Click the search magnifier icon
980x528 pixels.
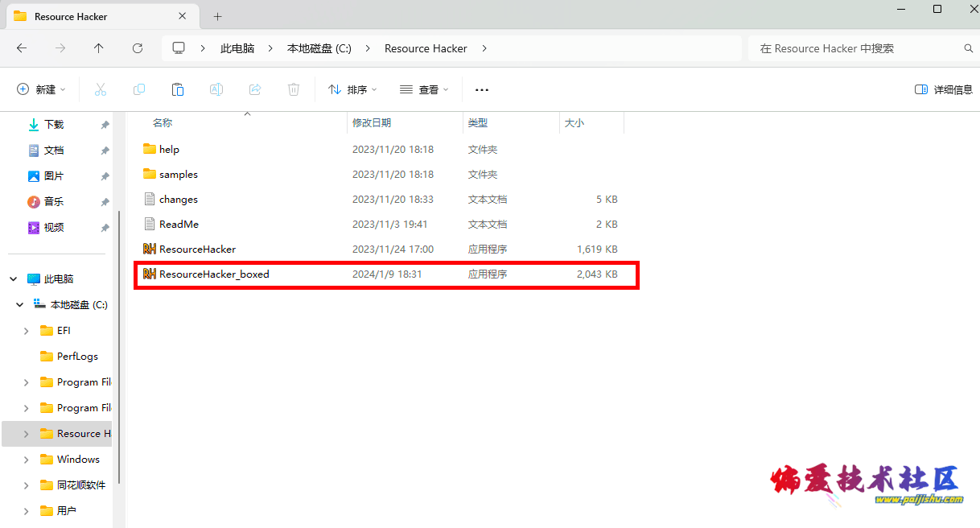pos(969,48)
